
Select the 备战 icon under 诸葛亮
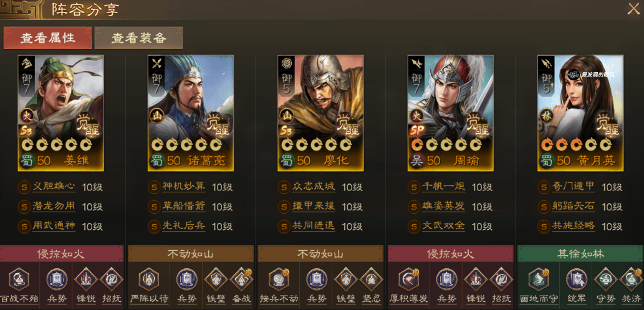tap(241, 279)
